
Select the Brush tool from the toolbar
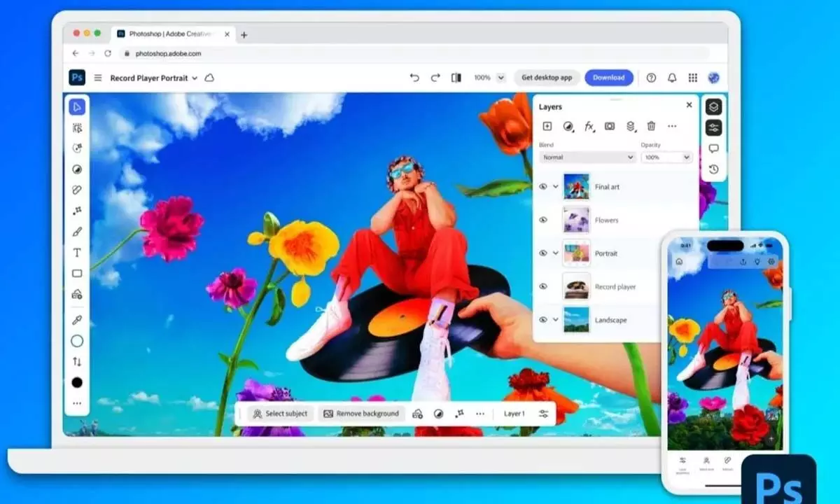coord(77,231)
